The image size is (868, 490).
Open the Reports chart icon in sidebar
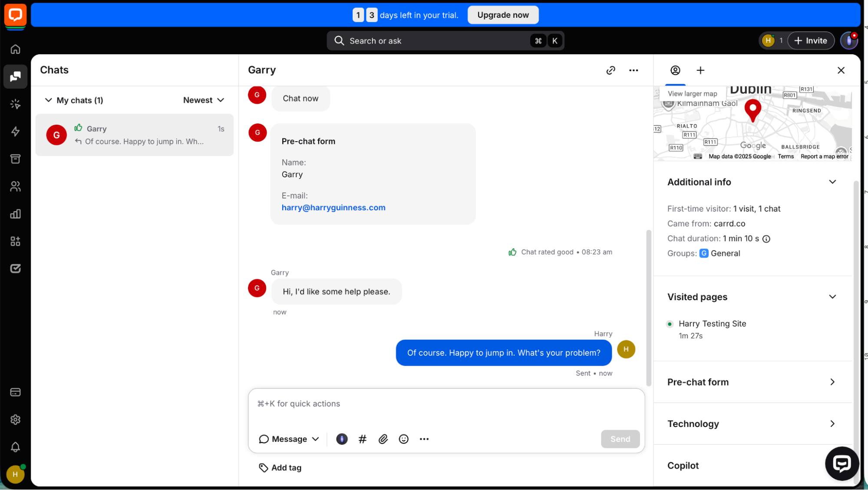tap(15, 213)
